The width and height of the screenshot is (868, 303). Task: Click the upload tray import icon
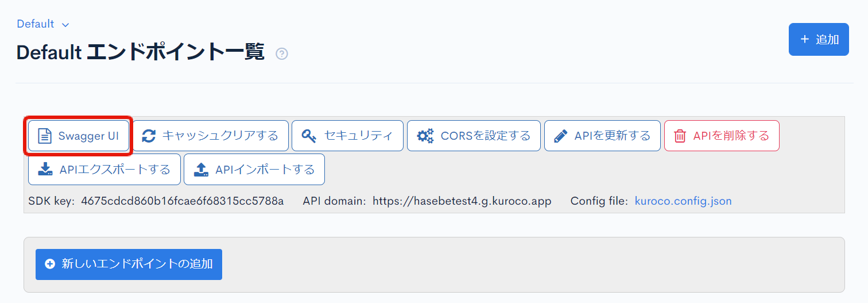coord(200,170)
